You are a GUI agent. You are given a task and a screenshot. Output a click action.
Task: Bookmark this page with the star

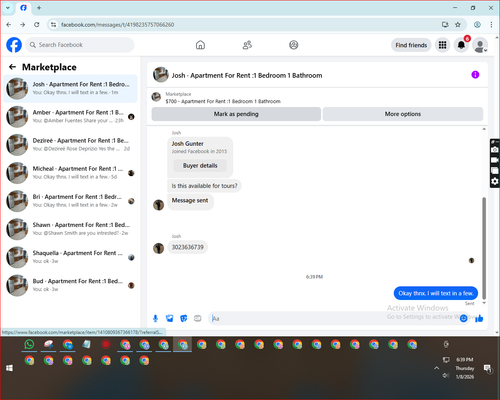(x=458, y=25)
